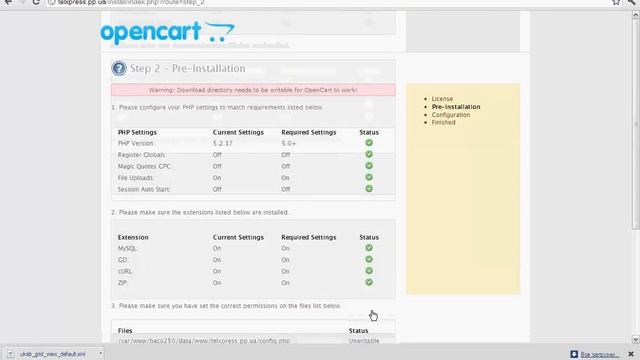Screen dimensions: 640x360
Task: Click Register Globals green status check
Action: pyautogui.click(x=369, y=154)
